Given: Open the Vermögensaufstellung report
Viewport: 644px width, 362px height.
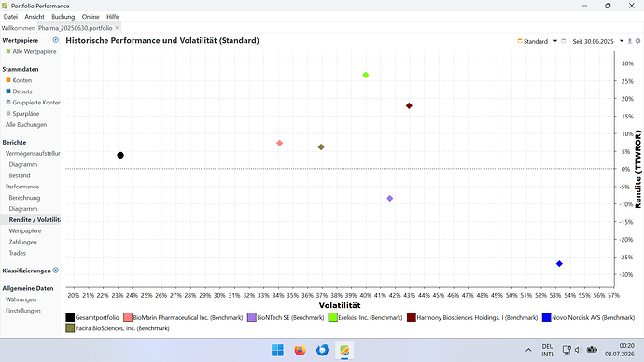Looking at the screenshot, I should [x=33, y=153].
